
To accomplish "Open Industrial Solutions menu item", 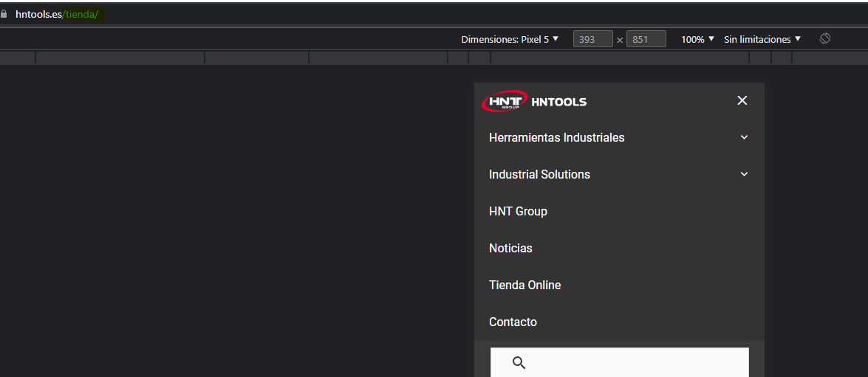I will pyautogui.click(x=540, y=175).
